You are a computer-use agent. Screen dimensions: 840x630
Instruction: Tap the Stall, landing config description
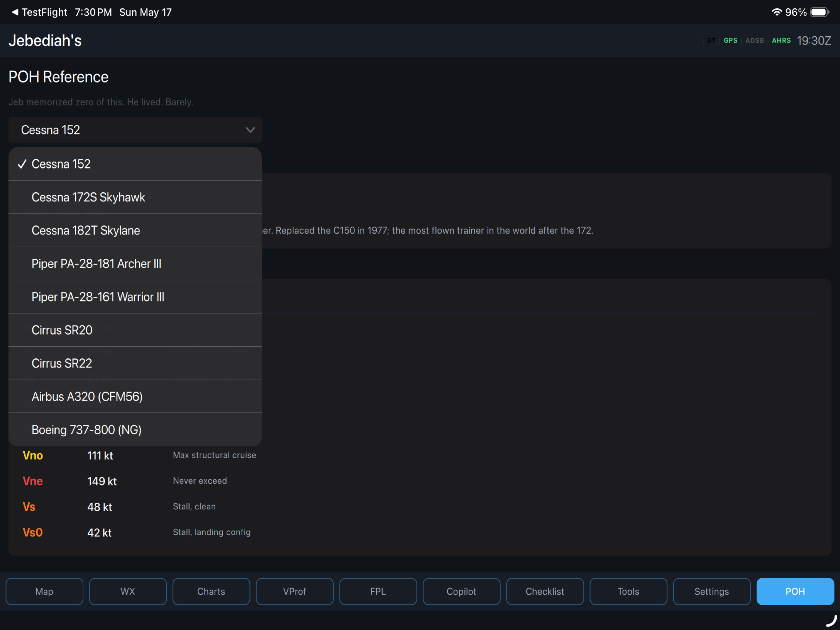[x=212, y=532]
